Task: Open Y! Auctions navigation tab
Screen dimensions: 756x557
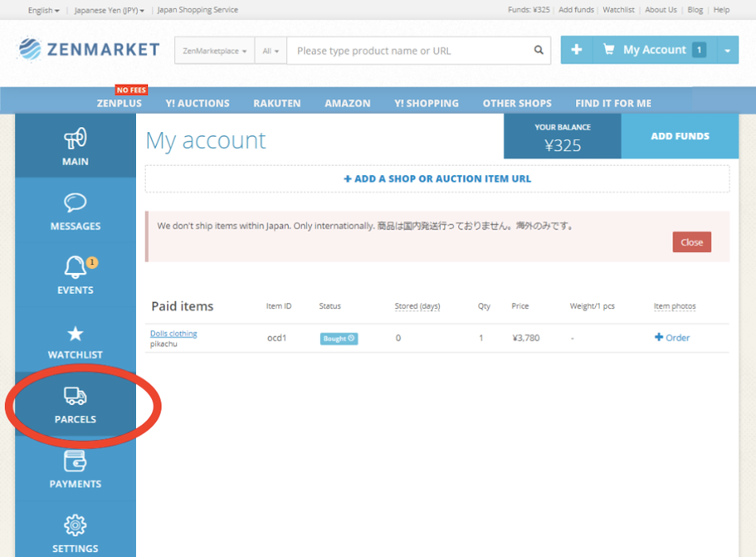Action: coord(197,103)
